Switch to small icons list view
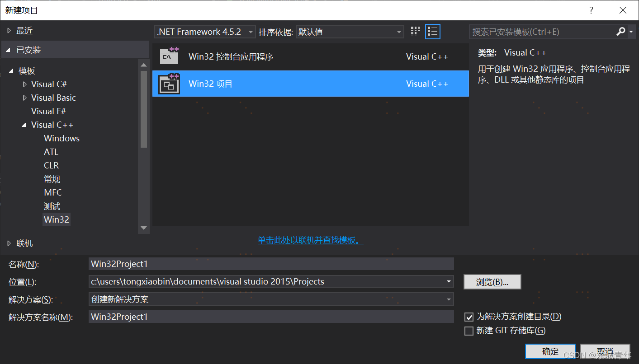This screenshot has height=364, width=639. click(432, 32)
